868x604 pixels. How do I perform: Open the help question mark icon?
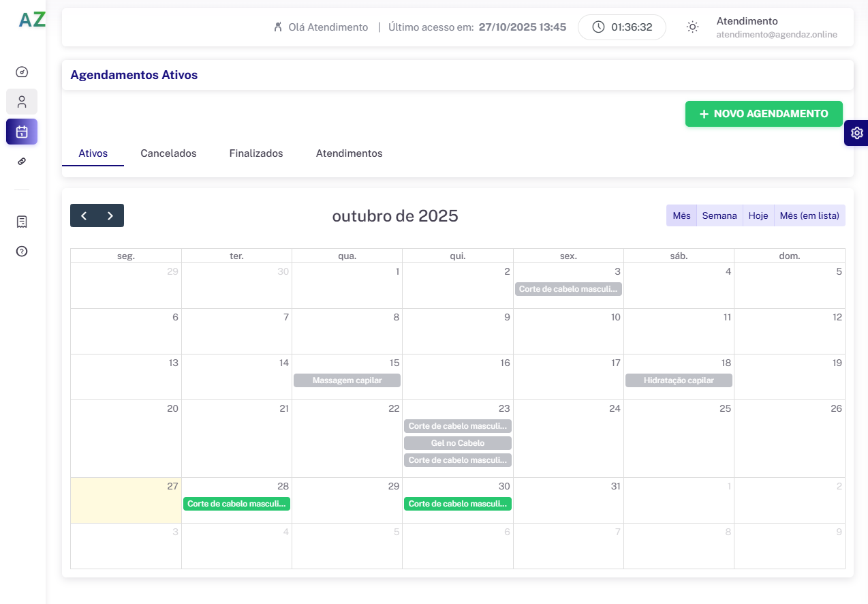tap(22, 252)
